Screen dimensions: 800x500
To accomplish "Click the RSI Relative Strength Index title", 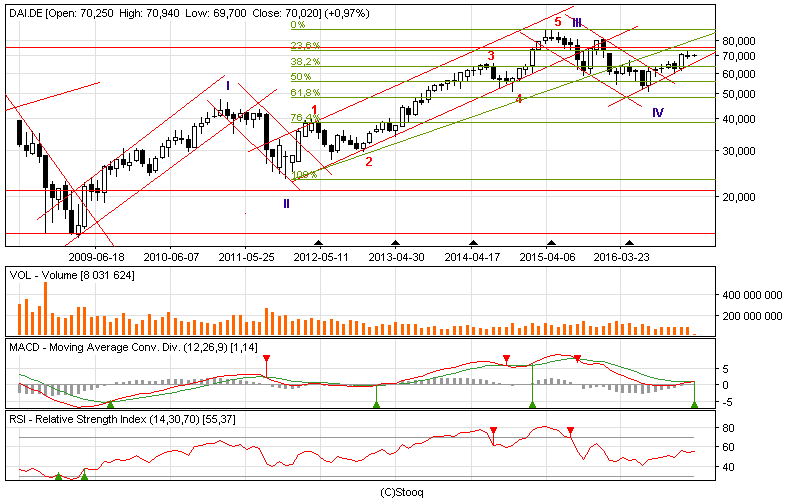I will (122, 420).
